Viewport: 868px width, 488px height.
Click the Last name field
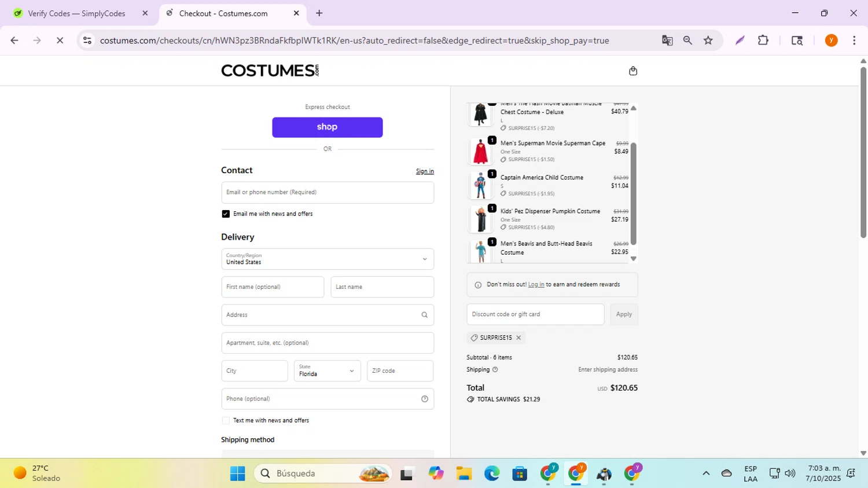pyautogui.click(x=382, y=287)
